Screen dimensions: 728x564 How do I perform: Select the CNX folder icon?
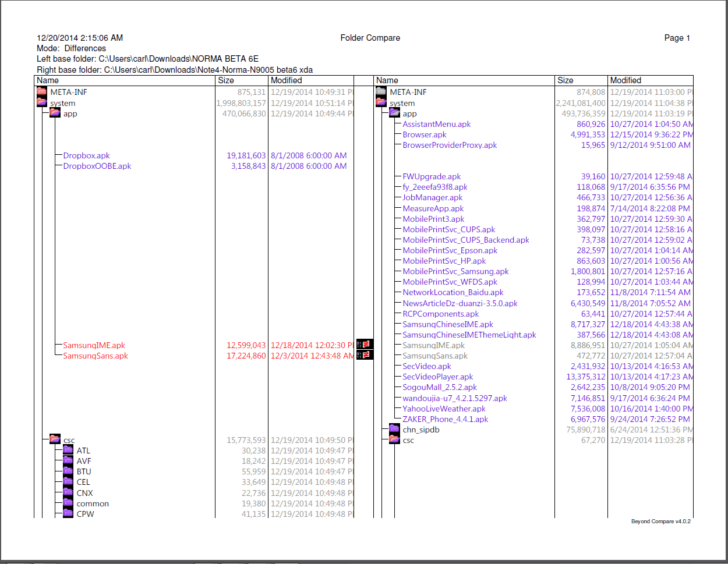(68, 492)
